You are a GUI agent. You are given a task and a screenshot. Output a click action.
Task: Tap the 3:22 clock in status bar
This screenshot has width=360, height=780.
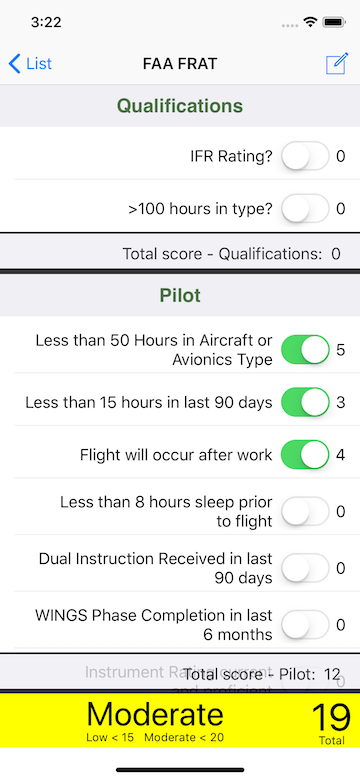click(x=46, y=22)
